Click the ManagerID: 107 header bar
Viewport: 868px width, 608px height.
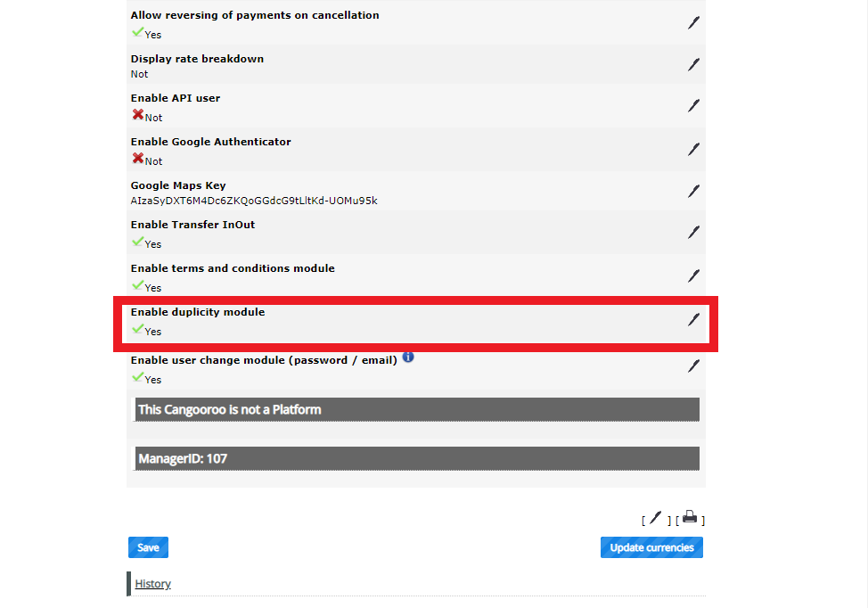(x=417, y=458)
